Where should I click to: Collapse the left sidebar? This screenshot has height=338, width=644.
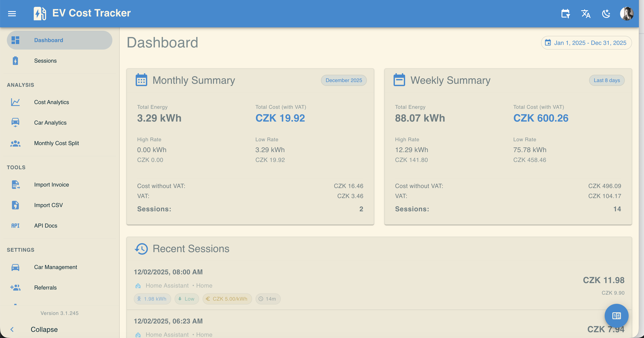coord(44,329)
